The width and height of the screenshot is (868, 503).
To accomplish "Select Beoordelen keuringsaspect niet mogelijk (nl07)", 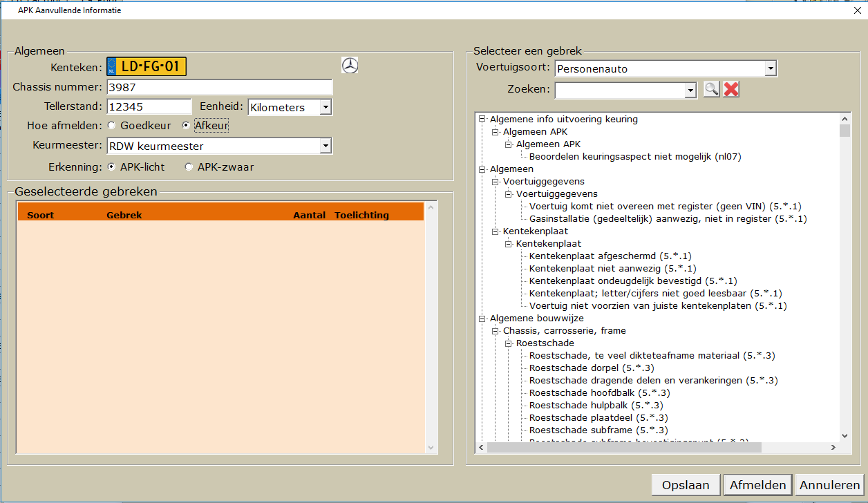I will pos(635,156).
